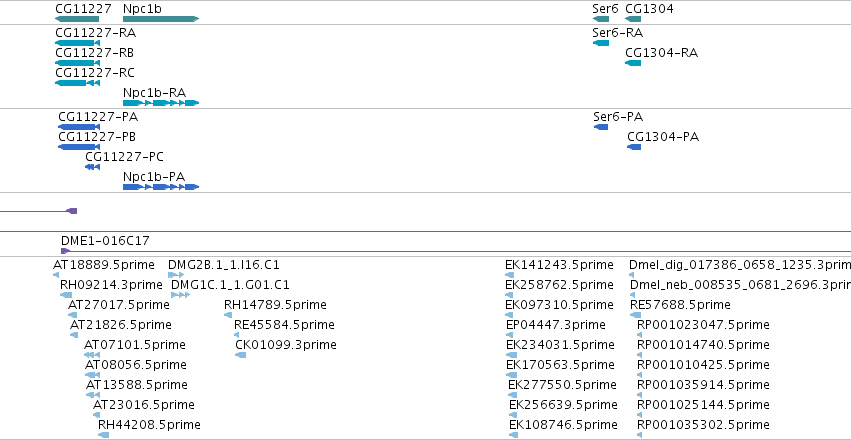
Task: Select EST RH44208.5prime
Action: [x=149, y=425]
